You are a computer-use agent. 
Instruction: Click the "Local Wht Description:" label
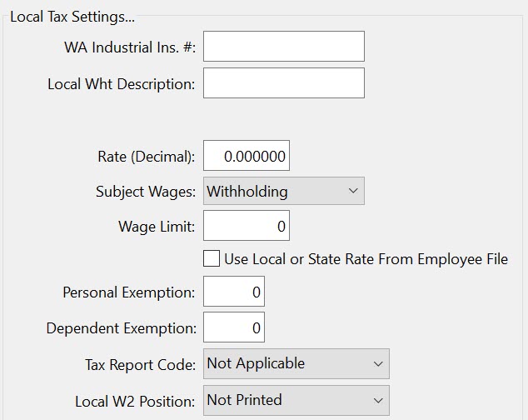[x=122, y=84]
